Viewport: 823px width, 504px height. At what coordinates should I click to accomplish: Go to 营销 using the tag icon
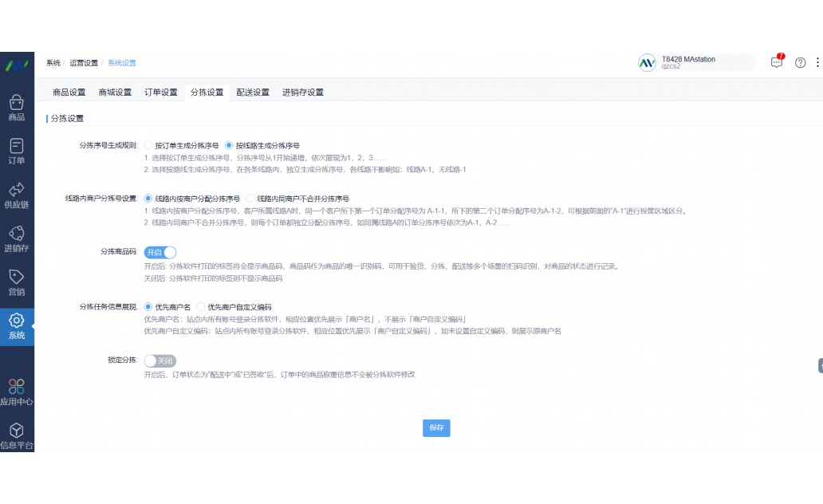(17, 280)
